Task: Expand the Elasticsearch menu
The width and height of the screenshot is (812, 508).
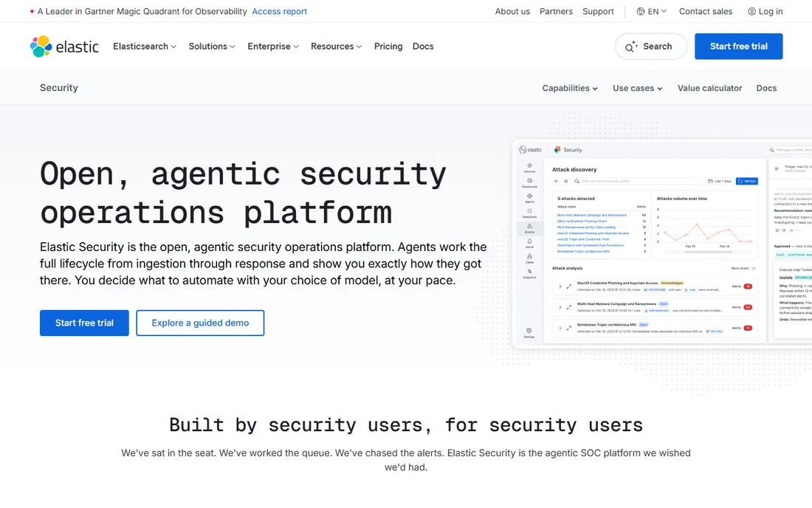Action: click(x=145, y=47)
